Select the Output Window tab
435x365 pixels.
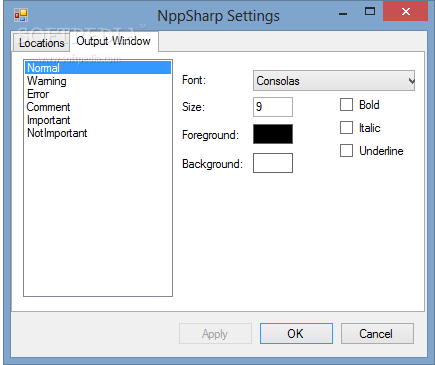[x=114, y=41]
